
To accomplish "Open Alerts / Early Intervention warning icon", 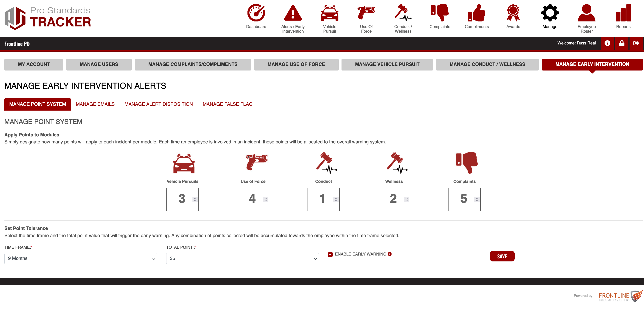I will [x=293, y=13].
